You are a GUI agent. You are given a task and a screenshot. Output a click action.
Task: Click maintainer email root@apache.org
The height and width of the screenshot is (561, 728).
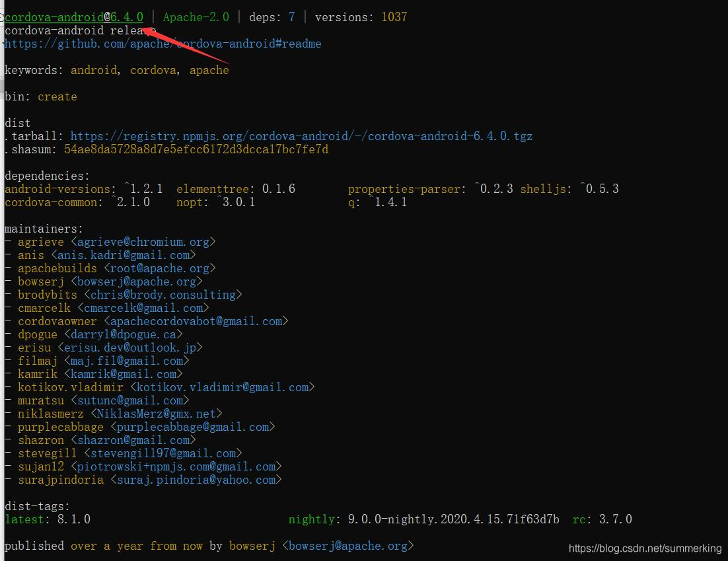click(160, 268)
